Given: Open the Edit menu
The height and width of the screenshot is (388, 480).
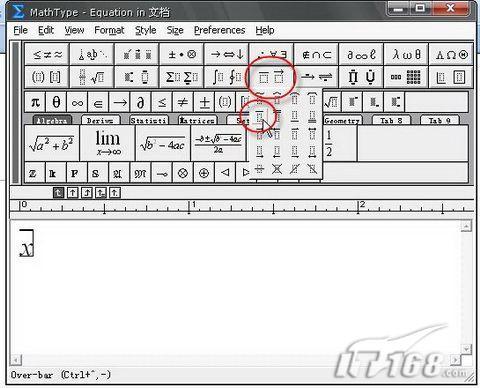Looking at the screenshot, I should pyautogui.click(x=46, y=30).
